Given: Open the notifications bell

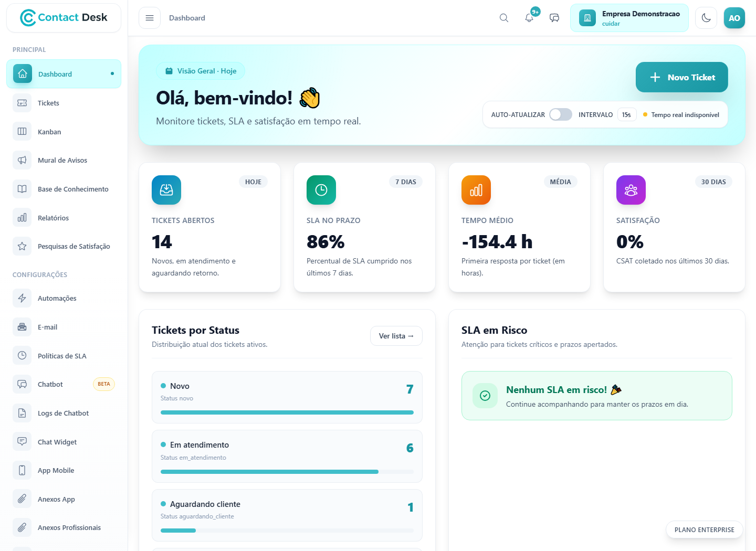Looking at the screenshot, I should pyautogui.click(x=529, y=18).
